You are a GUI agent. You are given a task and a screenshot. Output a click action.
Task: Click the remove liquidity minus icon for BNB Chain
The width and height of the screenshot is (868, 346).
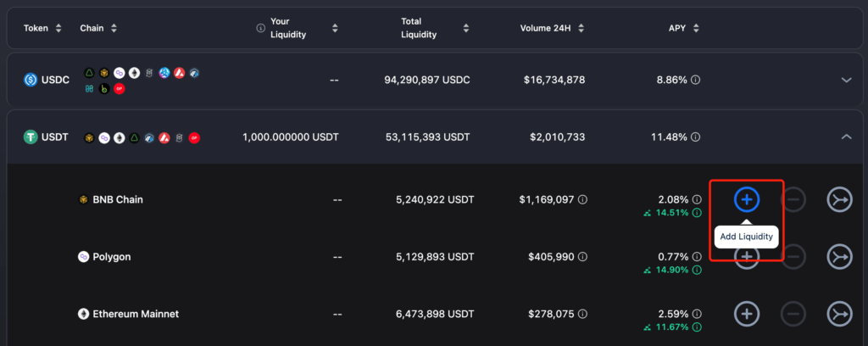(x=793, y=199)
